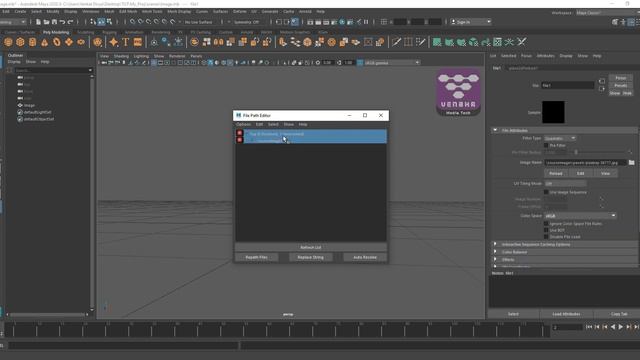Open the Workspace Maya Classic dropdown

pyautogui.click(x=607, y=13)
